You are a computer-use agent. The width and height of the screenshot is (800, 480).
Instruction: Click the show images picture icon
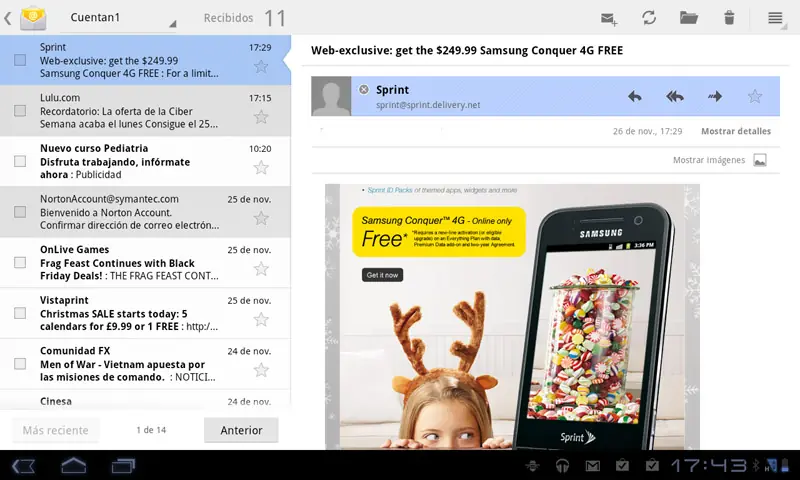(x=760, y=160)
